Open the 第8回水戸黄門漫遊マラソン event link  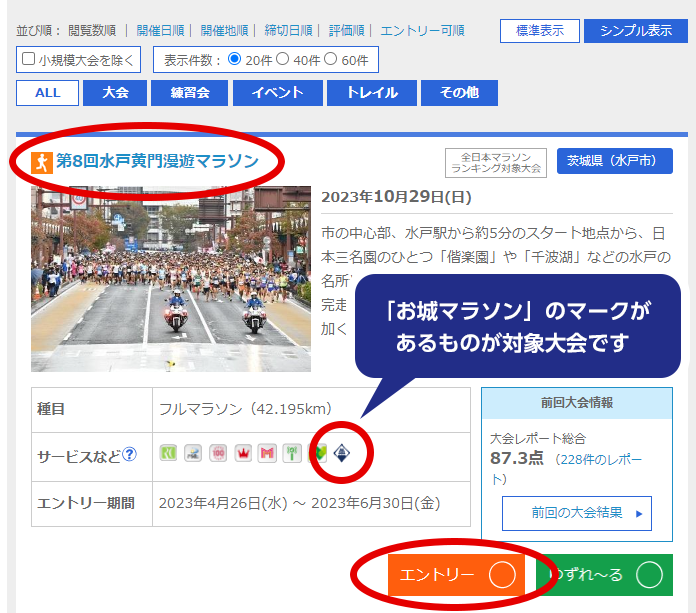point(156,161)
